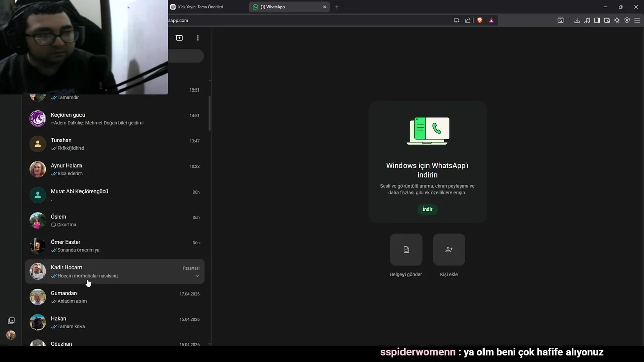Click the install app icon in address bar
Viewport: 644px width, 362px height.
pyautogui.click(x=456, y=20)
